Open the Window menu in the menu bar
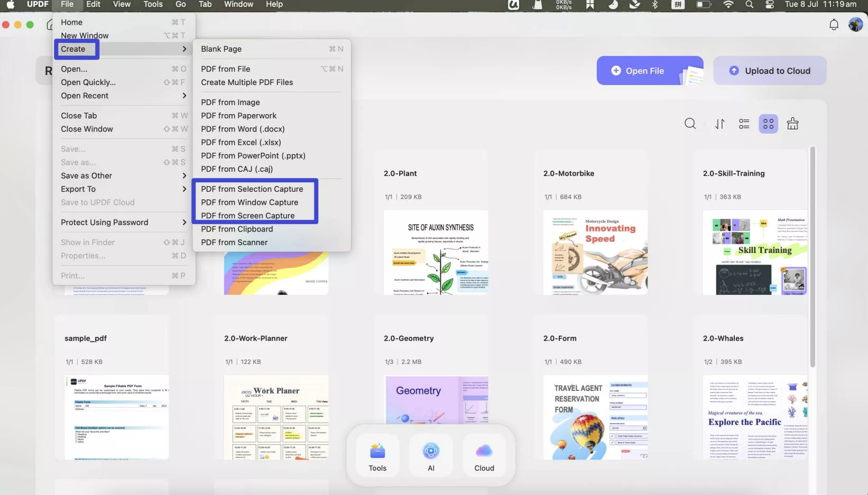868x495 pixels. pos(238,5)
